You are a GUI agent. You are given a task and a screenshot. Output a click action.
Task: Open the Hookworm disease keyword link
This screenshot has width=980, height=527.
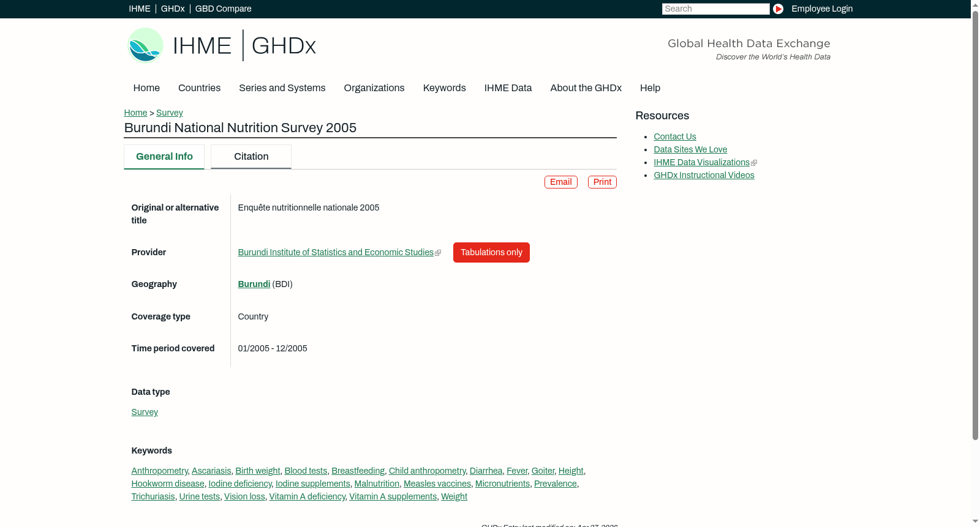168,484
